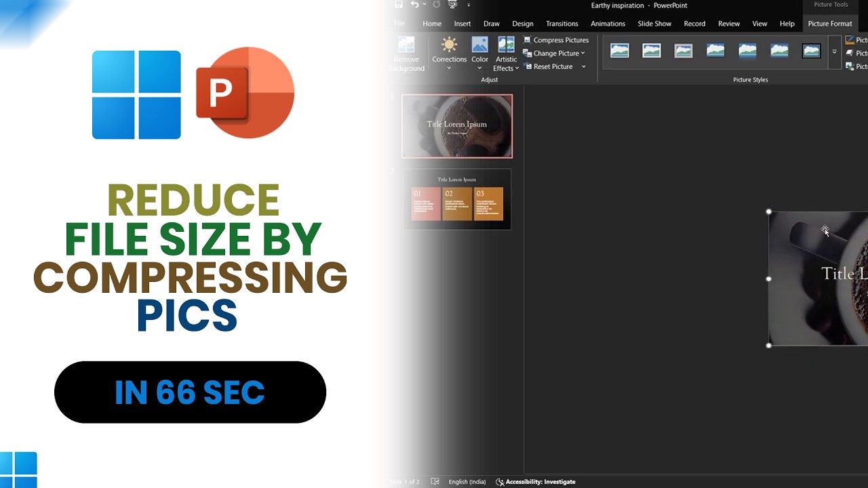Open the Customize Quick Access Toolbar dropdown

coord(468,5)
